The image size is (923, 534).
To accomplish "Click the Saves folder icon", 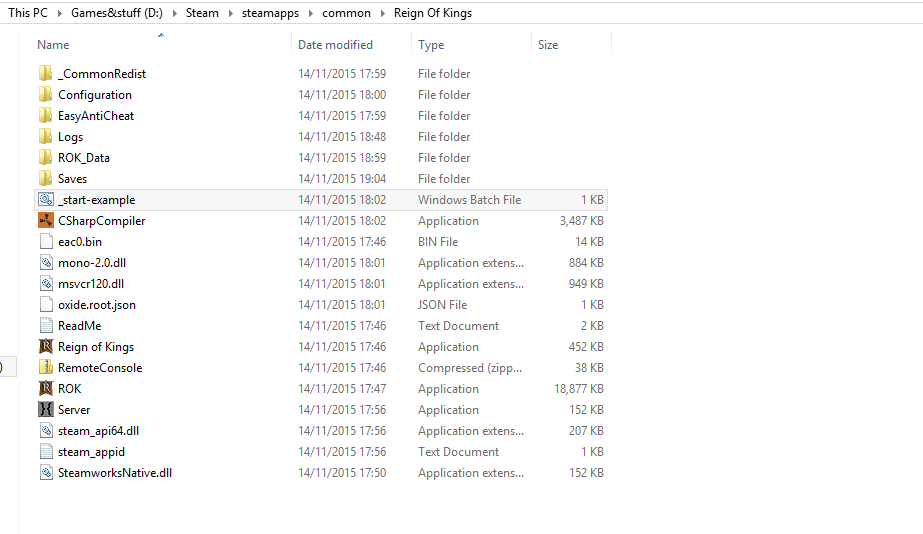I will click(45, 179).
